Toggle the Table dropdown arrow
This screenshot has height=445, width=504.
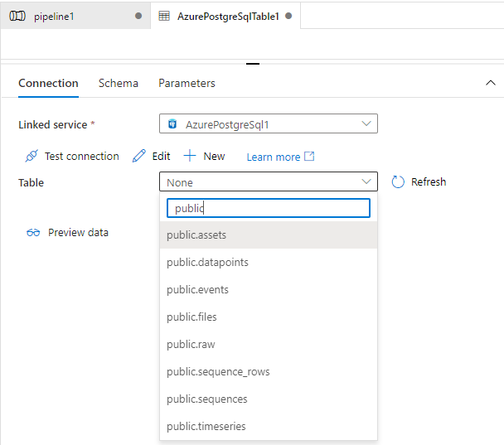366,181
